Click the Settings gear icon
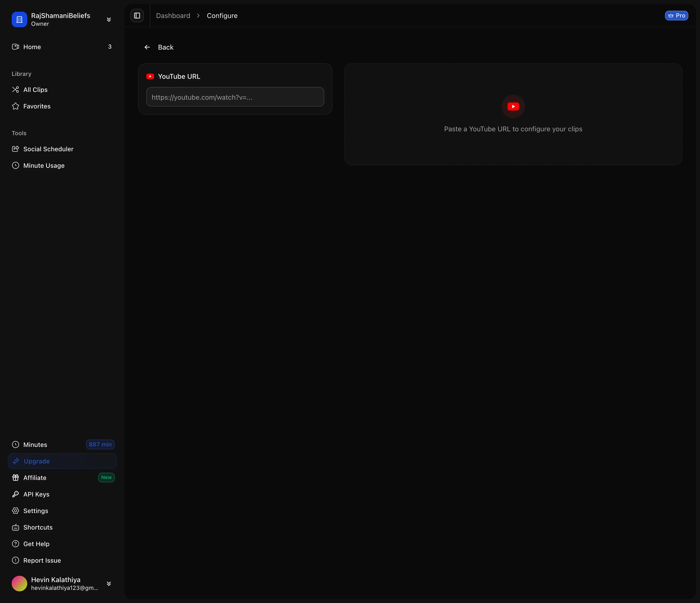This screenshot has width=700, height=603. click(16, 511)
